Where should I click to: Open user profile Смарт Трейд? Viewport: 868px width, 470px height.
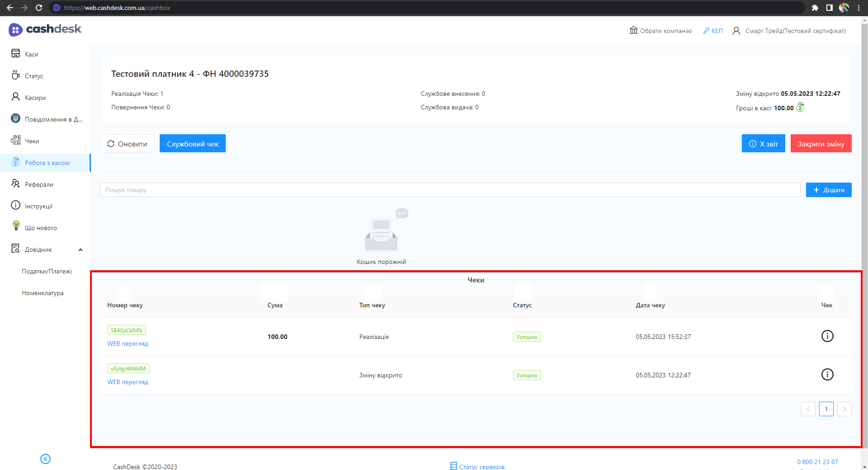pyautogui.click(x=789, y=31)
